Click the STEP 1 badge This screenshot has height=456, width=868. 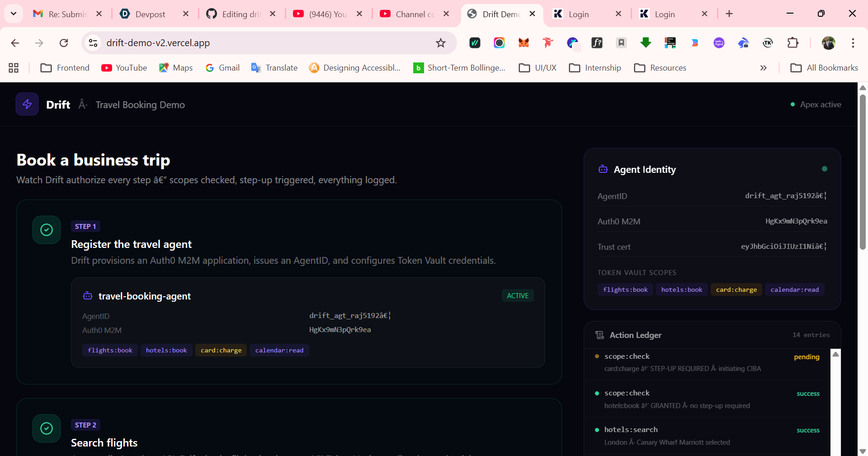tap(85, 226)
